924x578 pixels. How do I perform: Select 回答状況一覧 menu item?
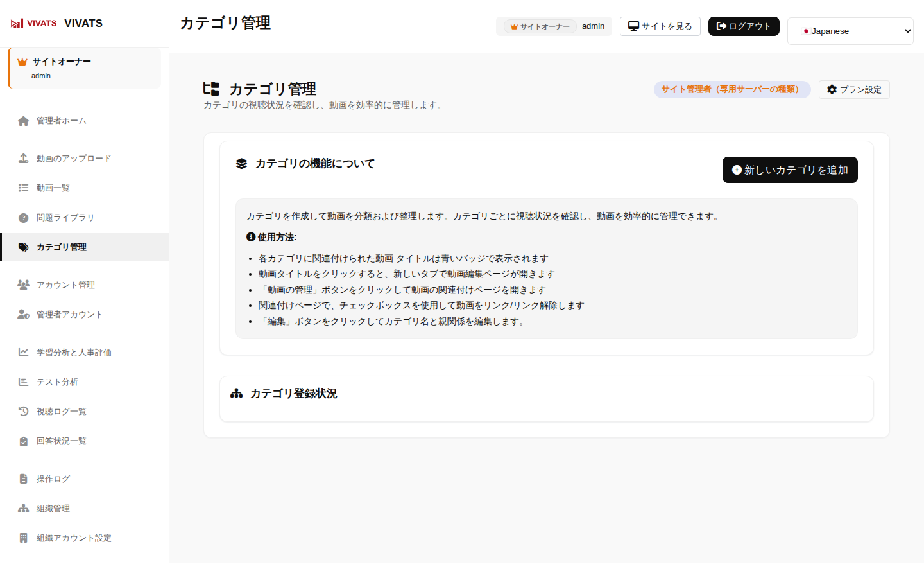(x=85, y=441)
